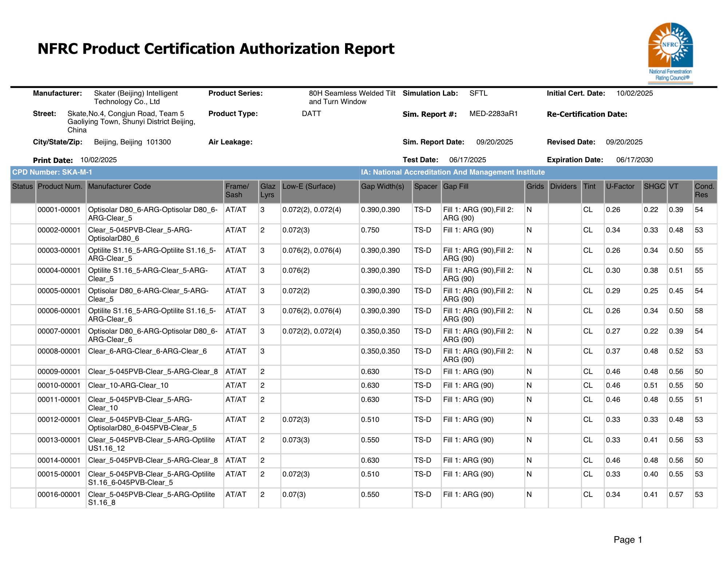Select product number '00010-00001'

[x=59, y=386]
